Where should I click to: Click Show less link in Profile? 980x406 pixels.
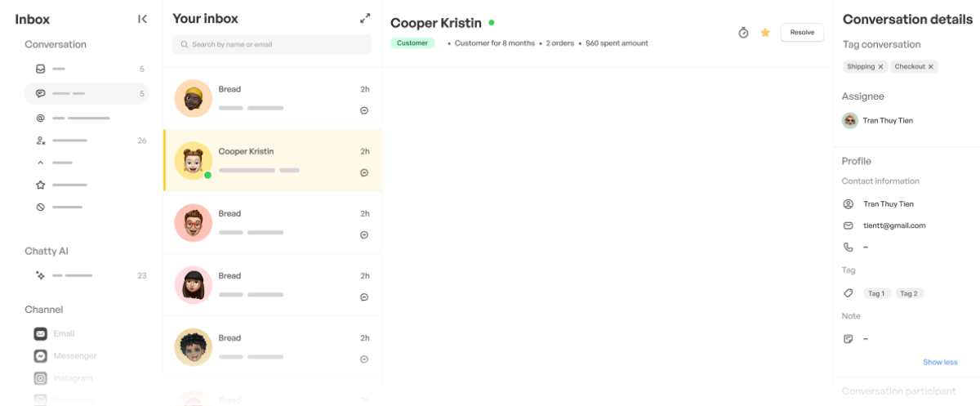(940, 362)
